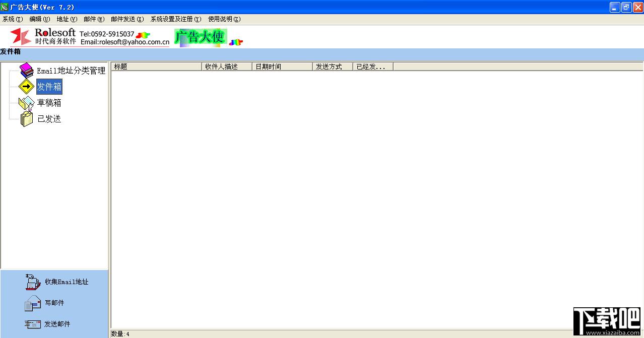Click the 收集Email地址 mailbox icon
Image resolution: width=644 pixels, height=338 pixels.
coord(33,282)
